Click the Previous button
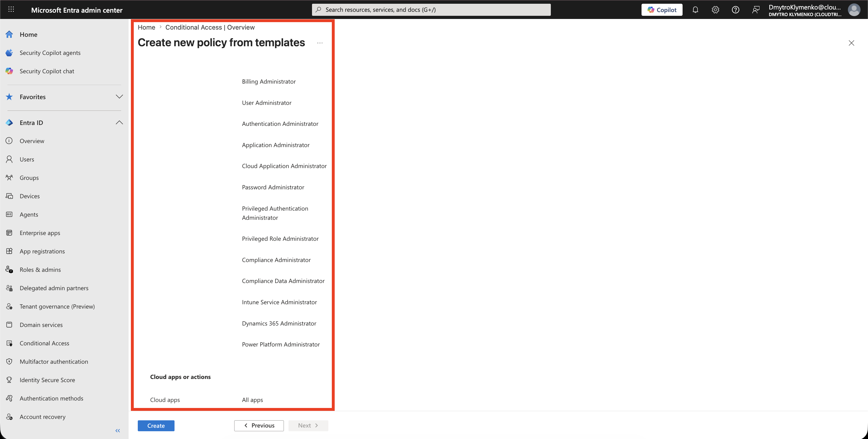Viewport: 868px width, 439px height. (259, 425)
